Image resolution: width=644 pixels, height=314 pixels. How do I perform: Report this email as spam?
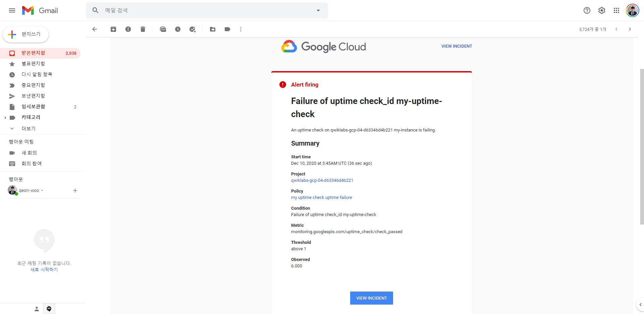128,29
